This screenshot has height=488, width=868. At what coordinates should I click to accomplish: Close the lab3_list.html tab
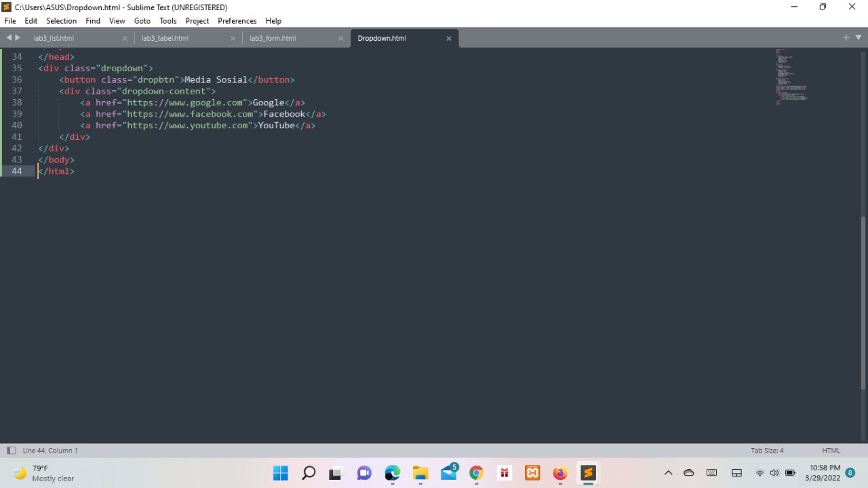[x=125, y=39]
